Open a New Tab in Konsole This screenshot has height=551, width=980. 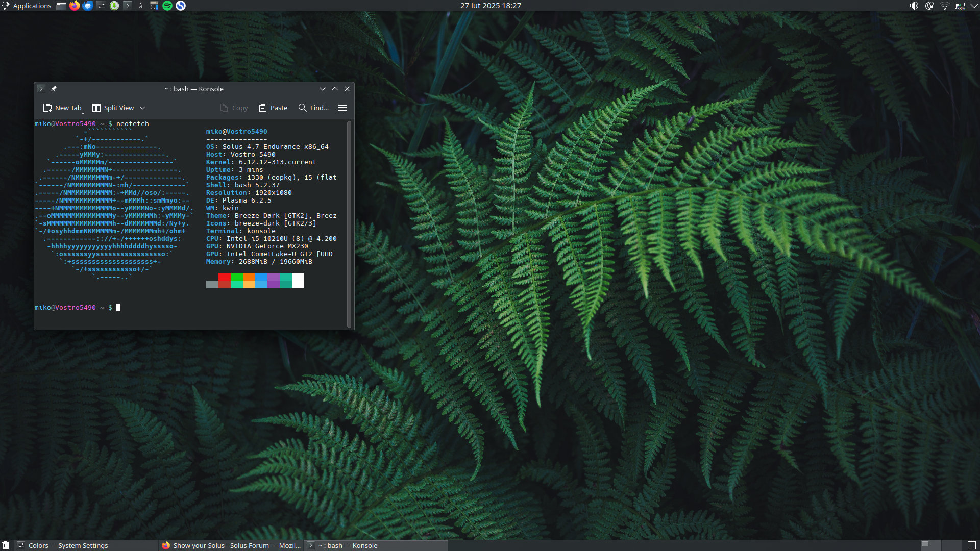(x=62, y=108)
